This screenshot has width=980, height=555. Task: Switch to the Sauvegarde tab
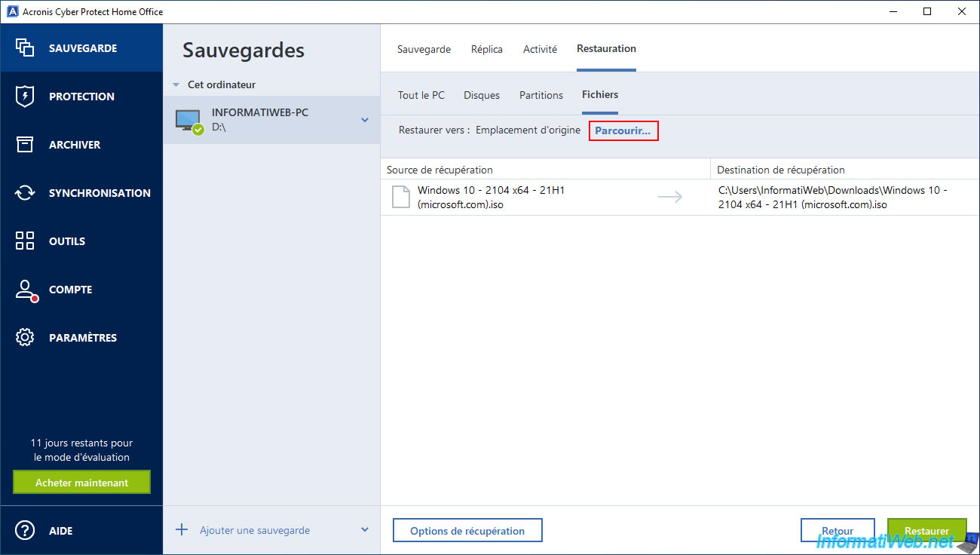pyautogui.click(x=424, y=49)
